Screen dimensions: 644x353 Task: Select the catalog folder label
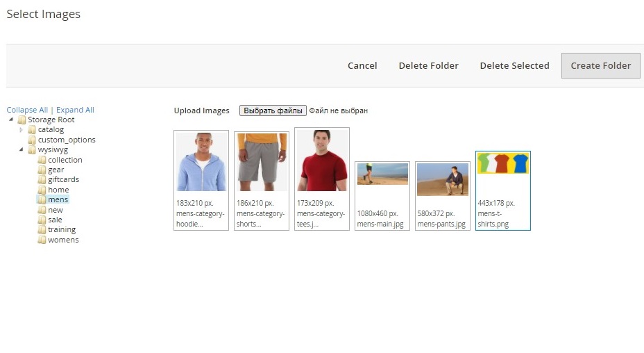[x=51, y=130]
